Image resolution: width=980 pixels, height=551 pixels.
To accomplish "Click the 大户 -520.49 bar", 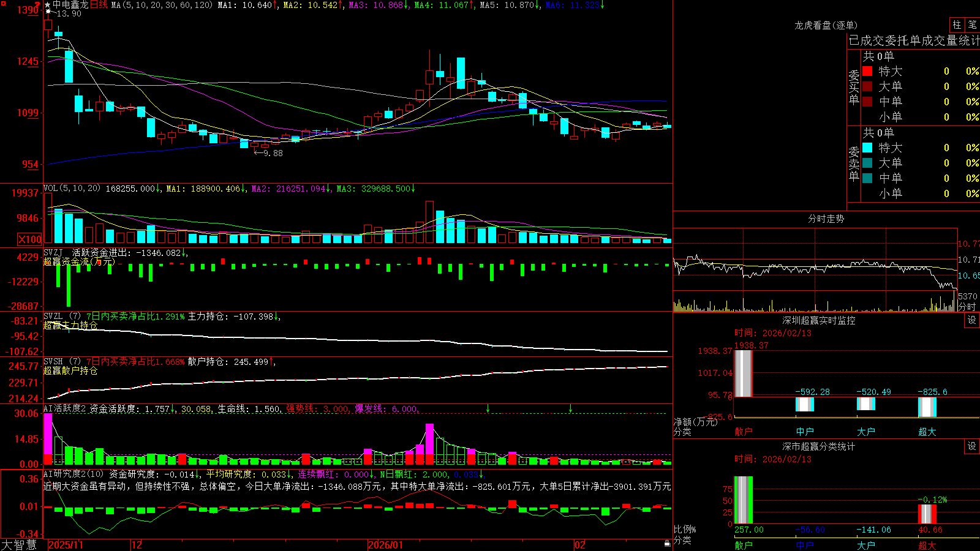I will 865,403.
